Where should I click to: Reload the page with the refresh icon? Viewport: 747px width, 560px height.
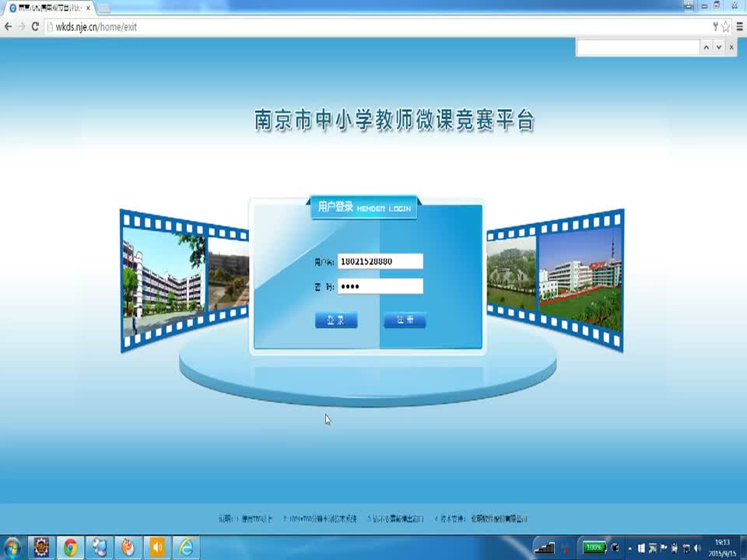[x=35, y=26]
